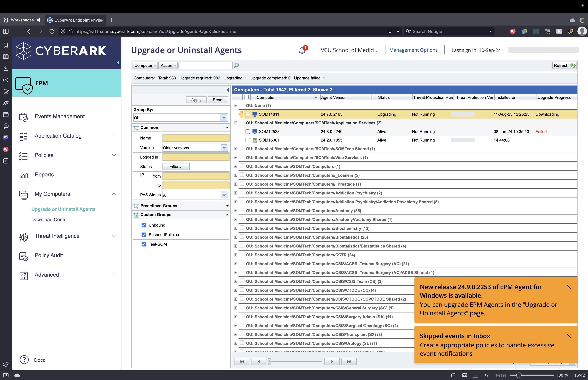Open the Group By OU dropdown
This screenshot has width=588, height=380.
pos(224,118)
